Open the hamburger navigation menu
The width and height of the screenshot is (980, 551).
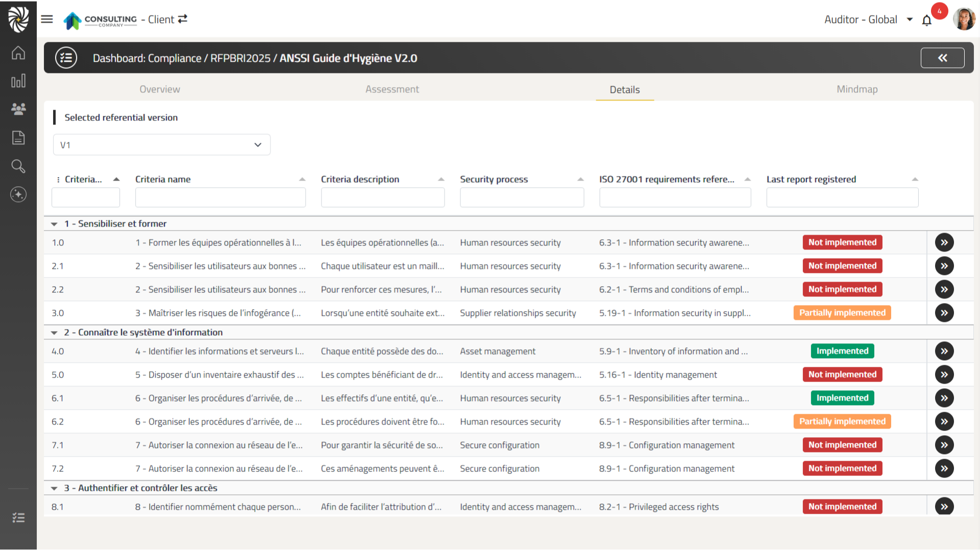(47, 19)
